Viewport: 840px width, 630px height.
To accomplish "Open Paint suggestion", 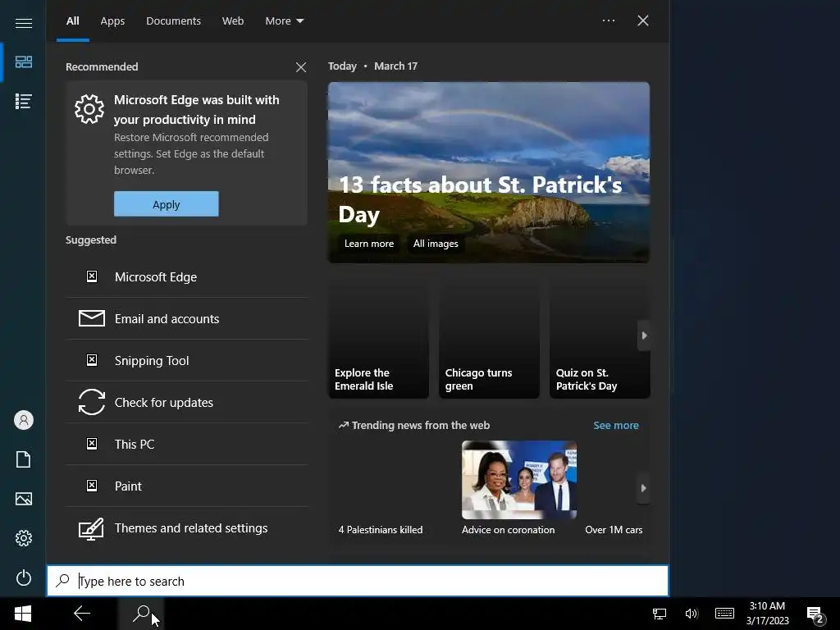I will tap(187, 486).
